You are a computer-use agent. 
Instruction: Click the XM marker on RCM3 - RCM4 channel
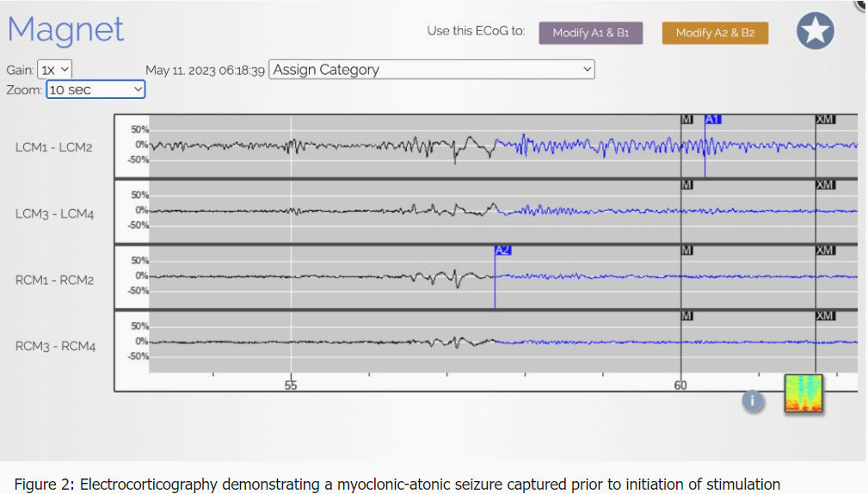(825, 316)
